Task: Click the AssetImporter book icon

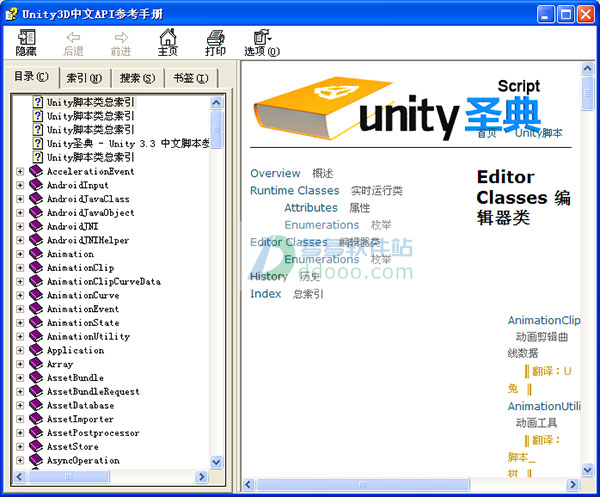Action: tap(36, 419)
